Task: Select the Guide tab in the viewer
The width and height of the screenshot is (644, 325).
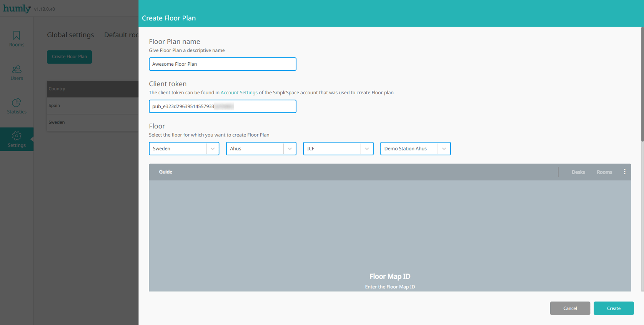Action: tap(166, 172)
